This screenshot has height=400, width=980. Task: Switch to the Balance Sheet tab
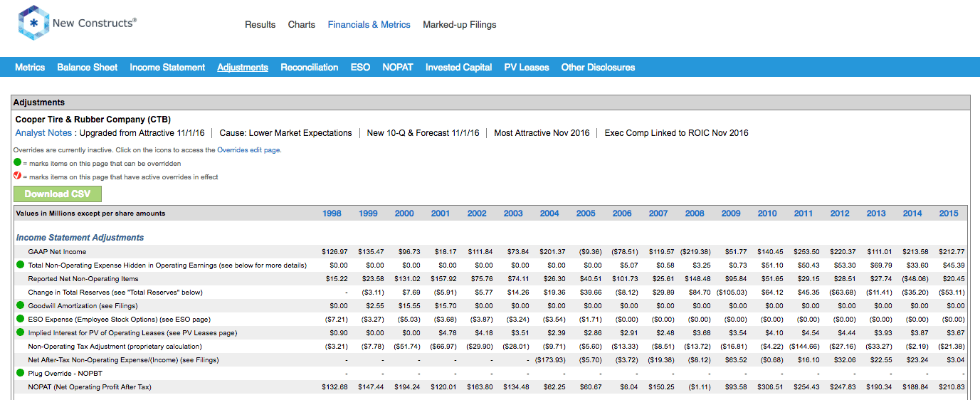(x=88, y=67)
